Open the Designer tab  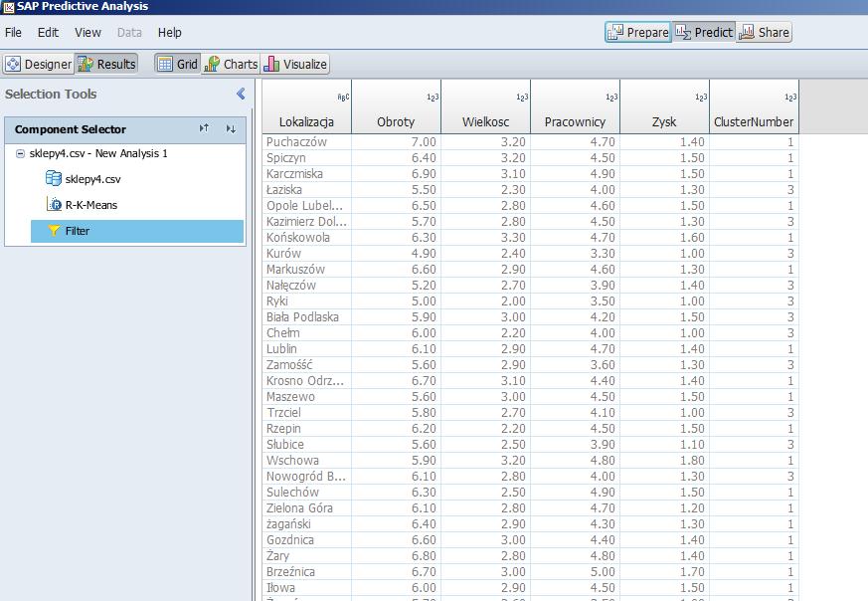(38, 65)
